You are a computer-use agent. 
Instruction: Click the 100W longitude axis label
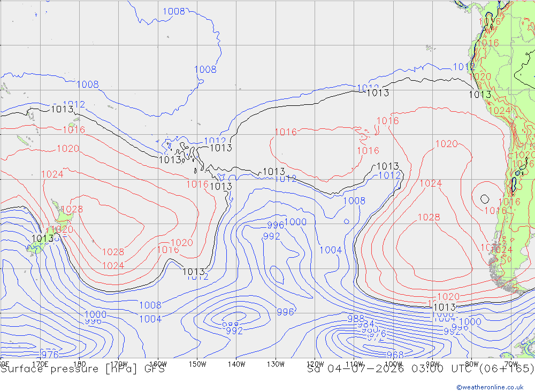393,364
